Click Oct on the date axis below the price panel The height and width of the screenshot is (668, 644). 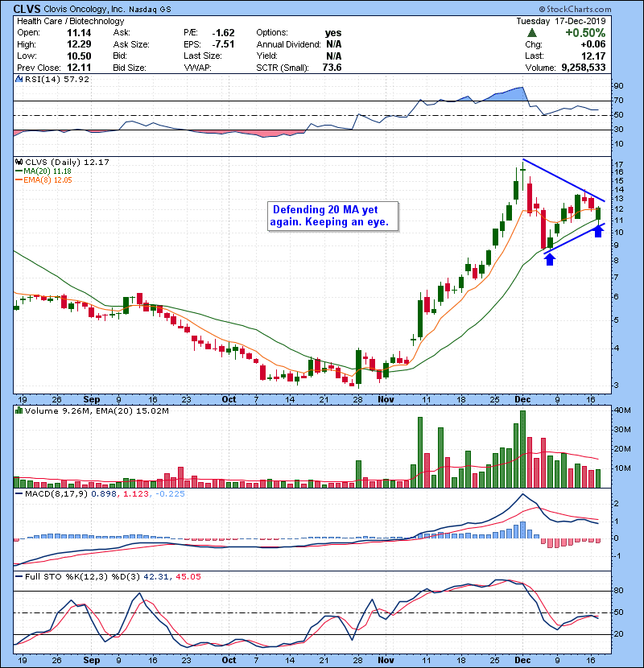tap(229, 400)
